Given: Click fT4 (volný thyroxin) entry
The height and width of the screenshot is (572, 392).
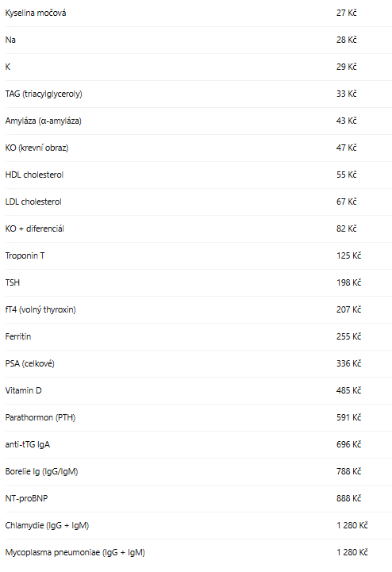Looking at the screenshot, I should click(x=198, y=310).
